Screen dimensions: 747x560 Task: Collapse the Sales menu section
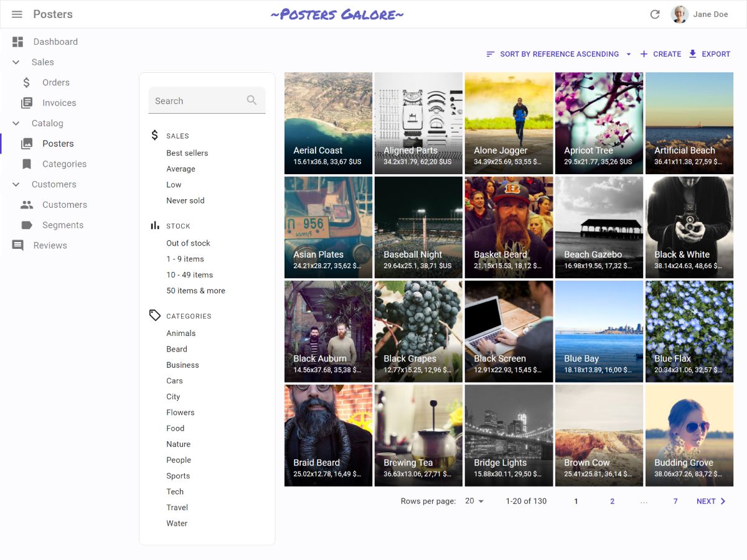(17, 62)
